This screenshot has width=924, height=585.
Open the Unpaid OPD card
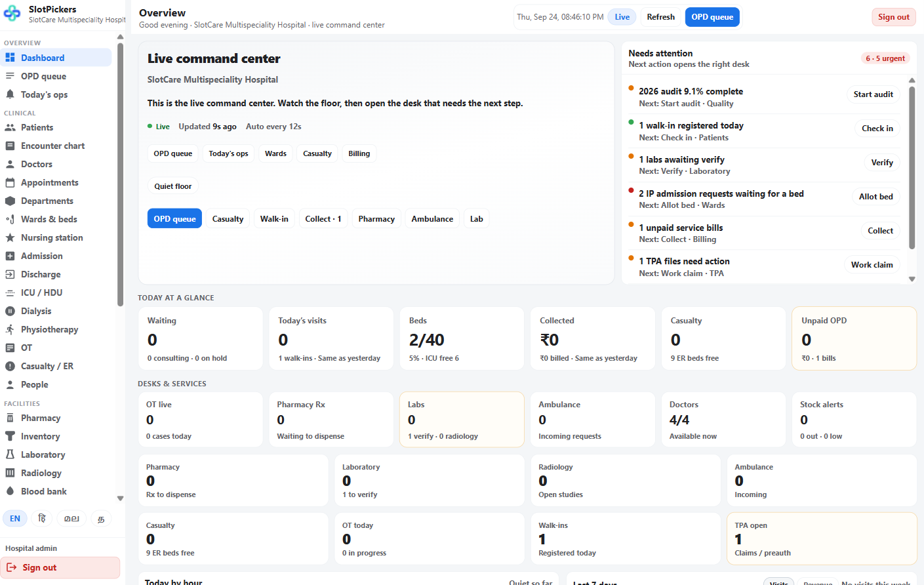tap(854, 338)
